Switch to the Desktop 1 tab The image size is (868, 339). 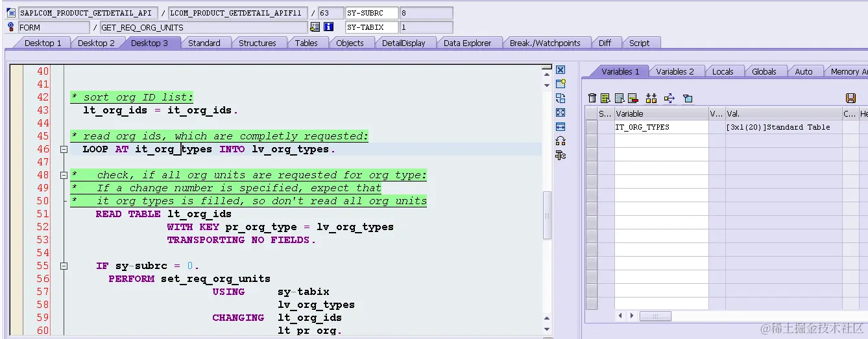coord(43,43)
